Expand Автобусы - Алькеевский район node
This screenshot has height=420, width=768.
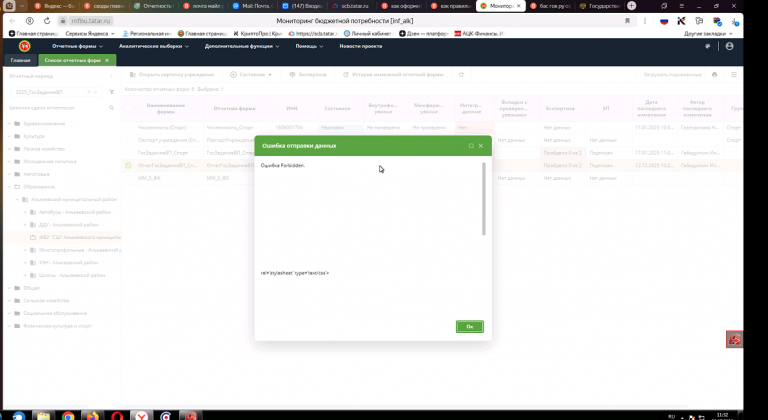coord(25,212)
